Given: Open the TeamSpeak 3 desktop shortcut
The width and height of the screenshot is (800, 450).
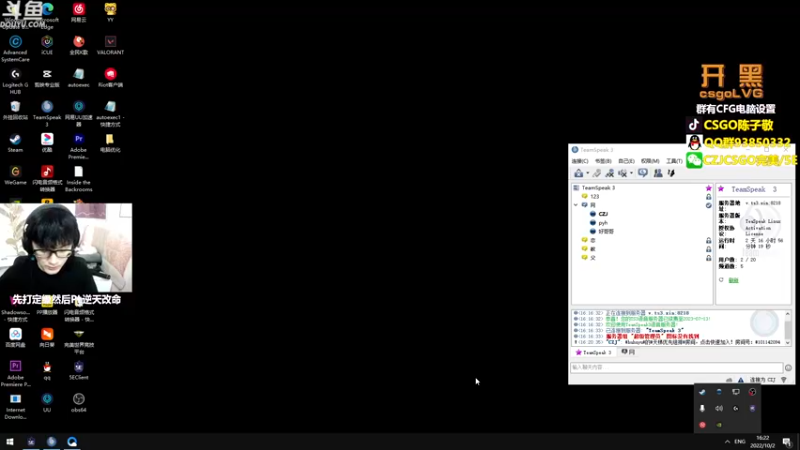Looking at the screenshot, I should click(x=47, y=113).
